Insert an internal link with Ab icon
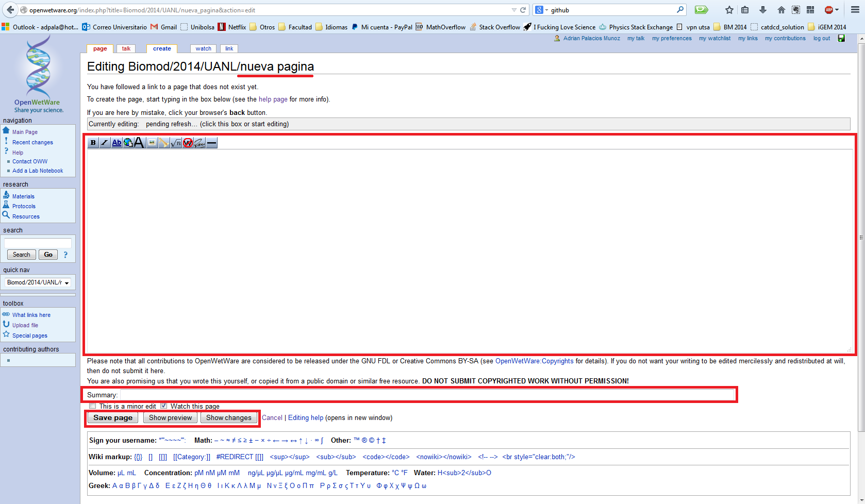Viewport: 865px width, 504px height. 117,143
